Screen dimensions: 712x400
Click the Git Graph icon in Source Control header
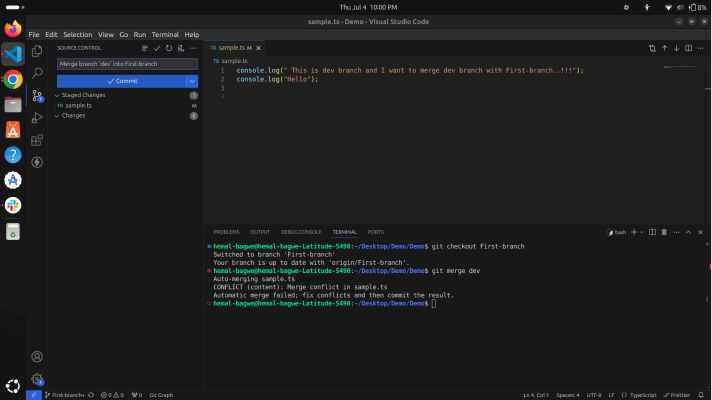pyautogui.click(x=181, y=48)
